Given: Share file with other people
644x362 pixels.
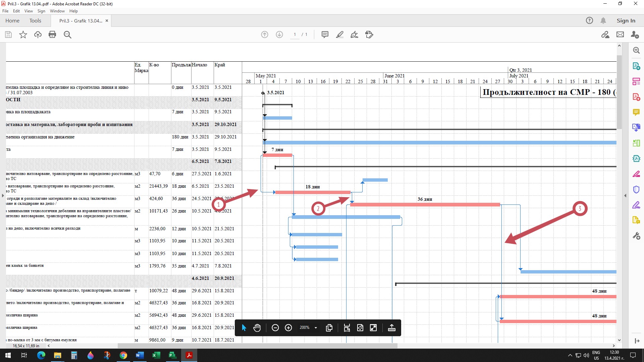Looking at the screenshot, I should tap(635, 35).
